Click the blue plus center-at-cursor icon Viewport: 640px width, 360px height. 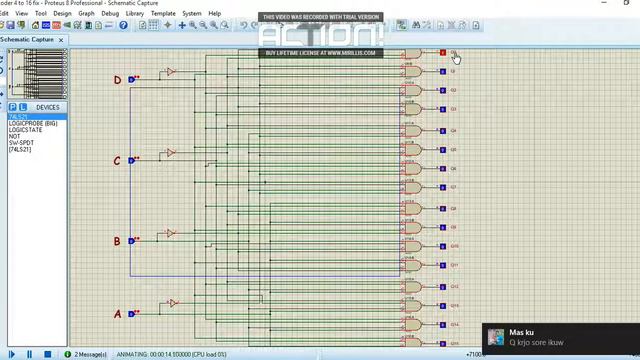click(182, 25)
